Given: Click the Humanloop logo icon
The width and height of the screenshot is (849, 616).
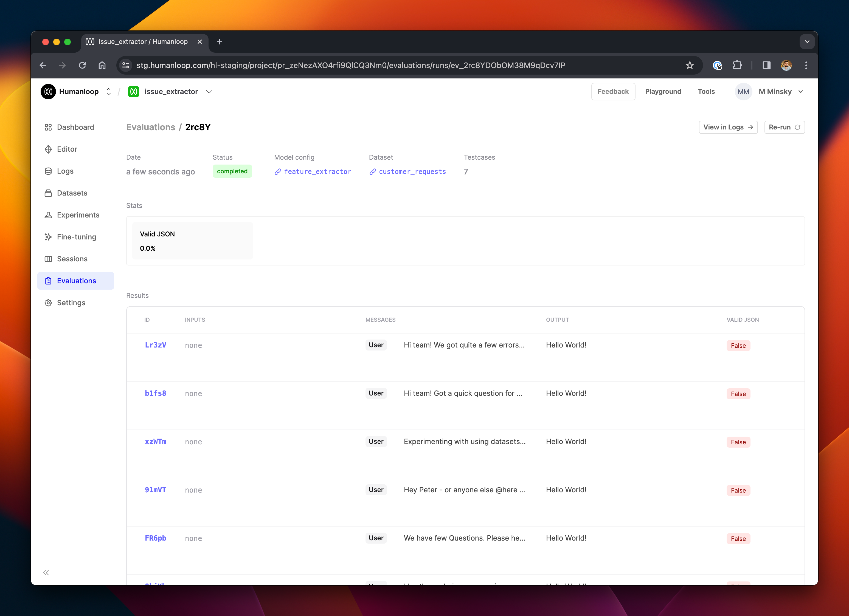Looking at the screenshot, I should (48, 92).
